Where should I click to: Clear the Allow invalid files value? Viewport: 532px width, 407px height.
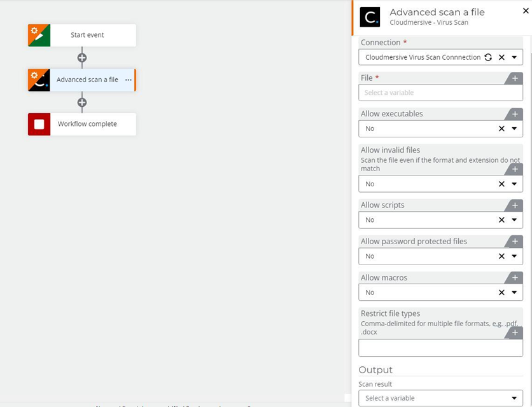pos(501,184)
